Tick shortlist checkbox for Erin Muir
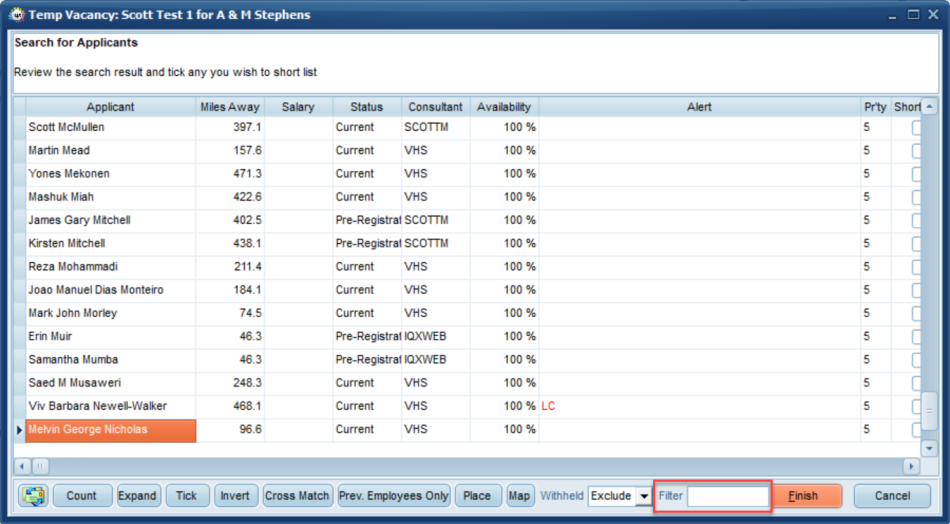 coord(916,336)
